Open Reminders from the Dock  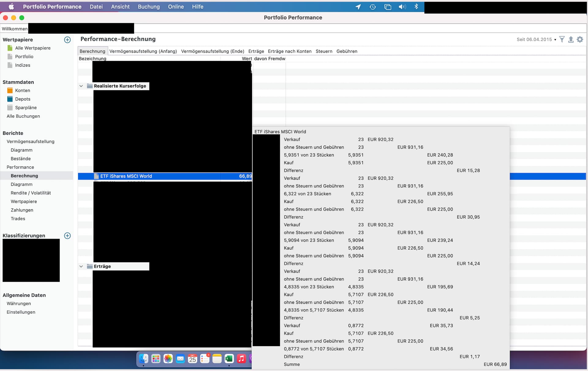tap(205, 359)
